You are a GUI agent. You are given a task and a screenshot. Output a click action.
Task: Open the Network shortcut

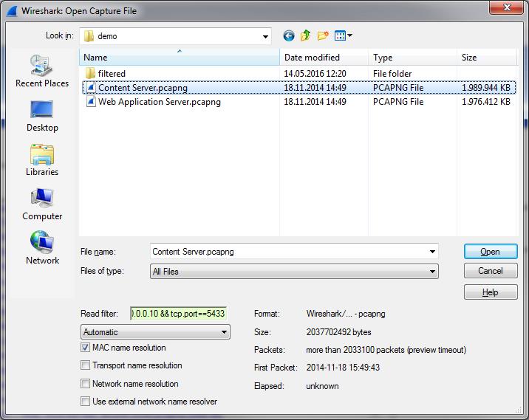tap(42, 248)
